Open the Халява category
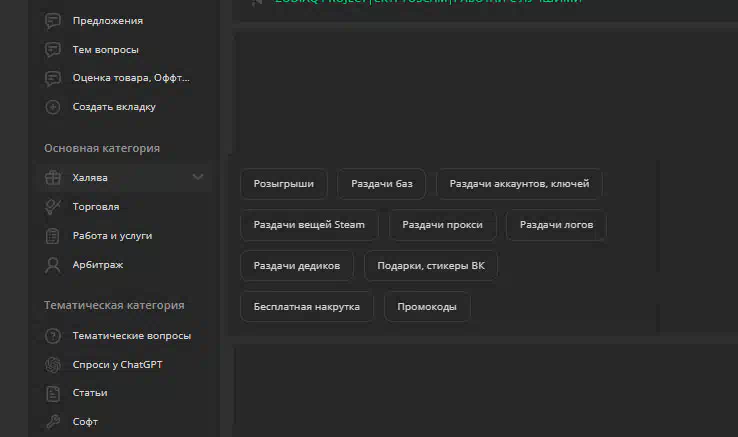Screen dimensions: 738x437 pos(125,178)
